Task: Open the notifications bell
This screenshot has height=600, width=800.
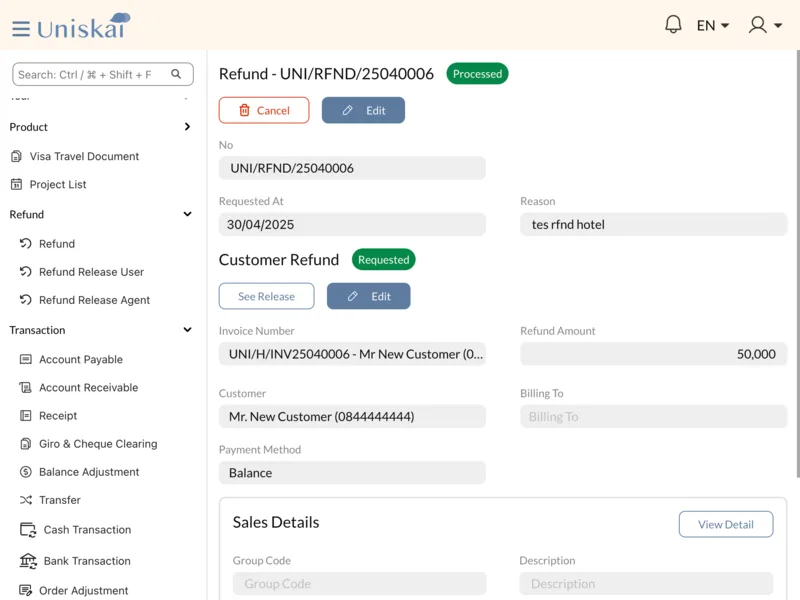Action: [x=673, y=24]
